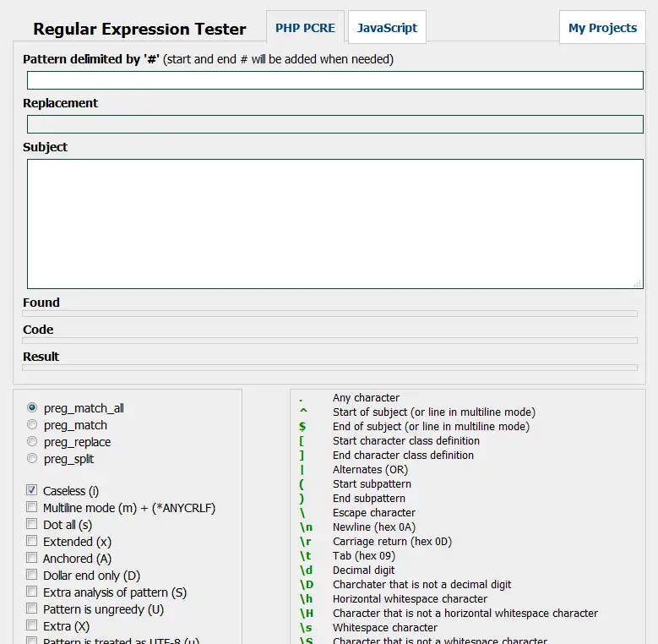The image size is (658, 644).
Task: Open My Projects
Action: click(602, 28)
